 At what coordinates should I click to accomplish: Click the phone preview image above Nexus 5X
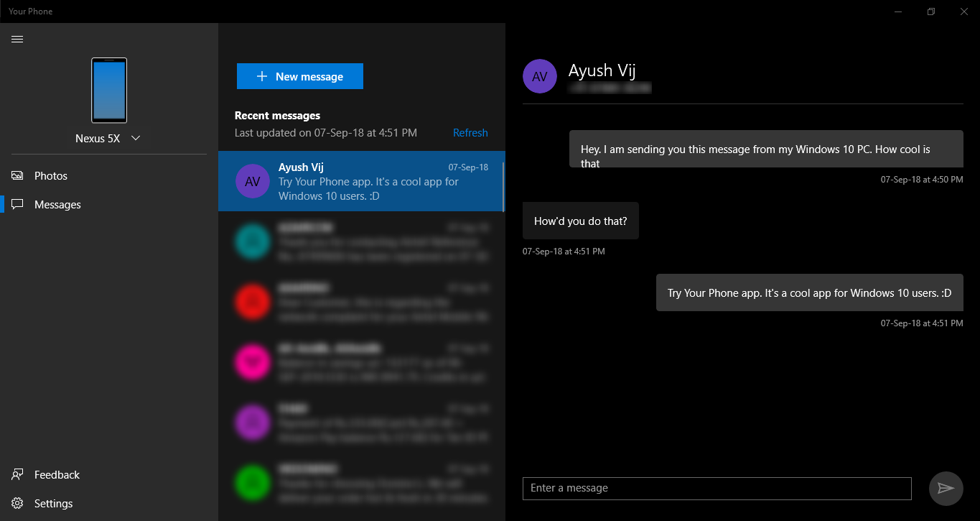coord(108,91)
